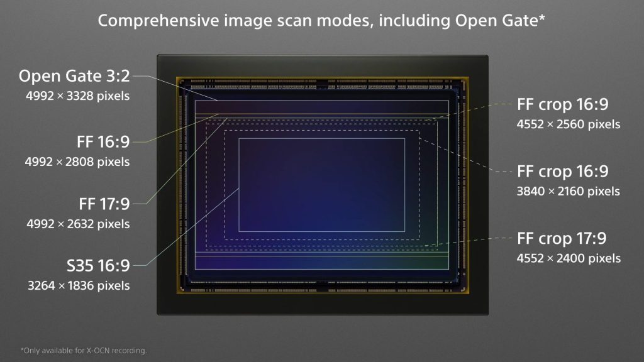This screenshot has width=644, height=362.
Task: Click the Open Gate asterisk in the title
Action: pyautogui.click(x=542, y=17)
